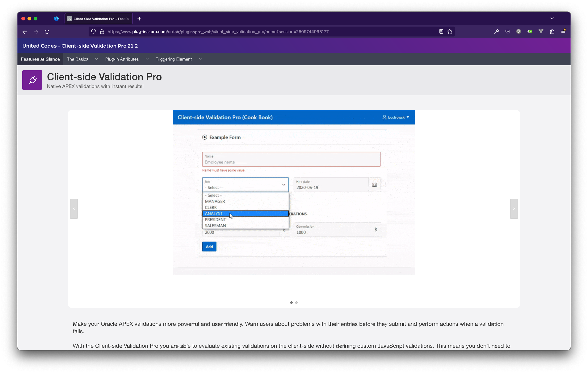Reload the current page
The height and width of the screenshot is (373, 588).
[47, 32]
